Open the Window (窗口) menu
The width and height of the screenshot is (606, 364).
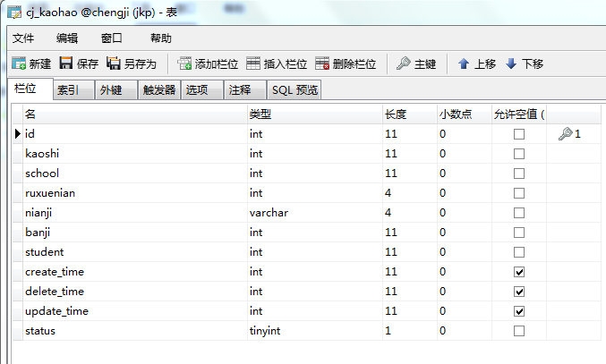point(111,38)
